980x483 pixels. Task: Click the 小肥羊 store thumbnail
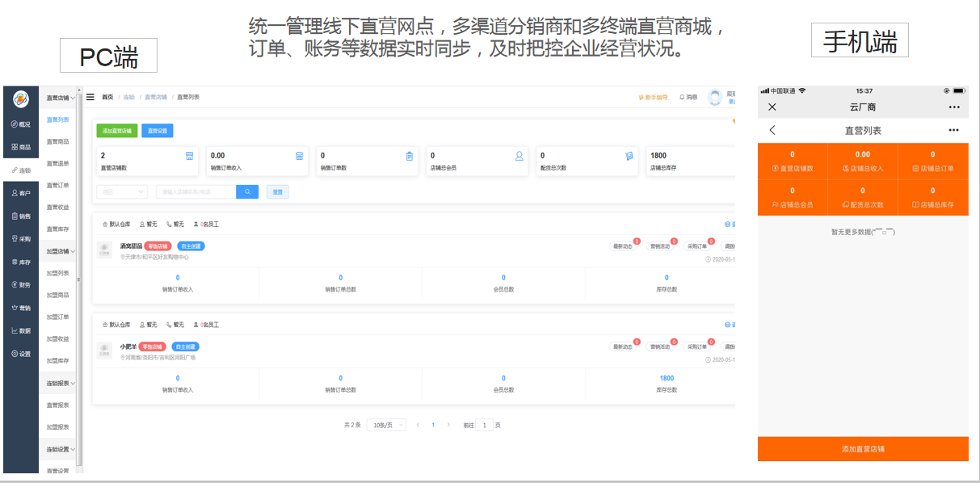pos(105,351)
